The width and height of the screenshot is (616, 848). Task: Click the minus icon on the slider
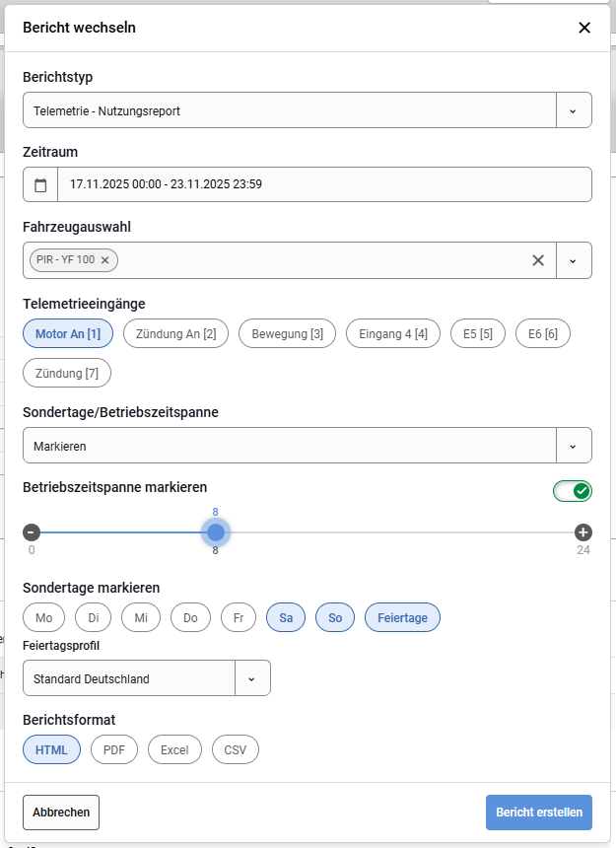(32, 532)
